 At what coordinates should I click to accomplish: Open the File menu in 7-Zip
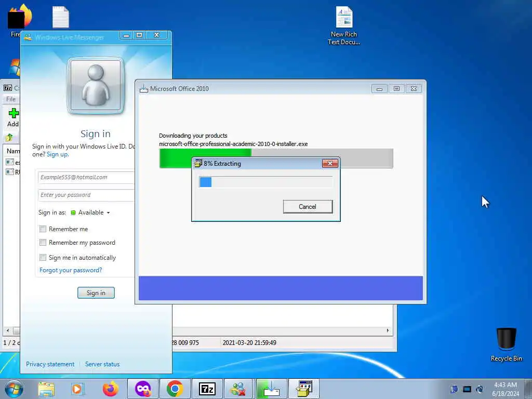coord(11,99)
